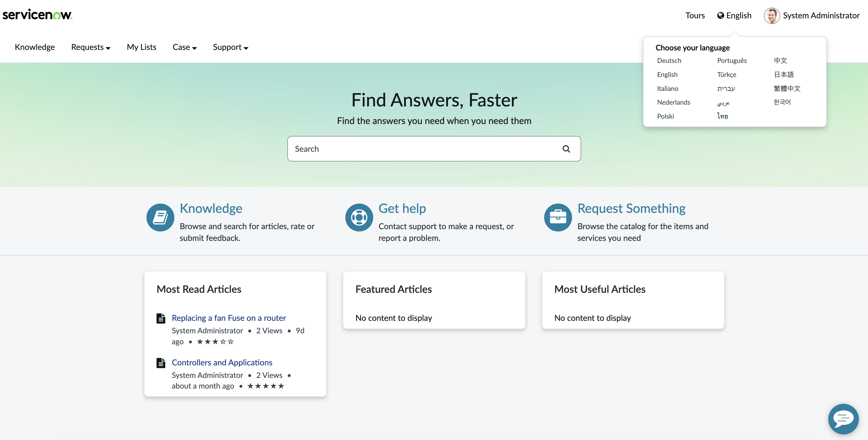
Task: Select Polski language
Action: tap(665, 116)
